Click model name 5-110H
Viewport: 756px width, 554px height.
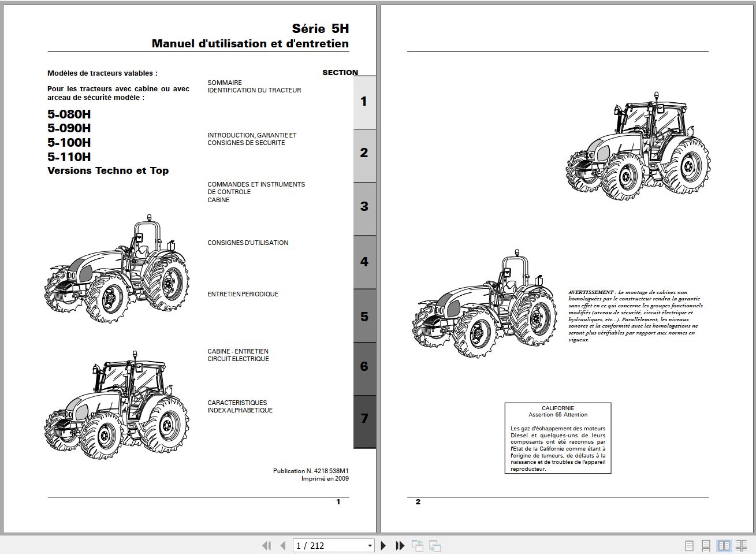point(69,157)
